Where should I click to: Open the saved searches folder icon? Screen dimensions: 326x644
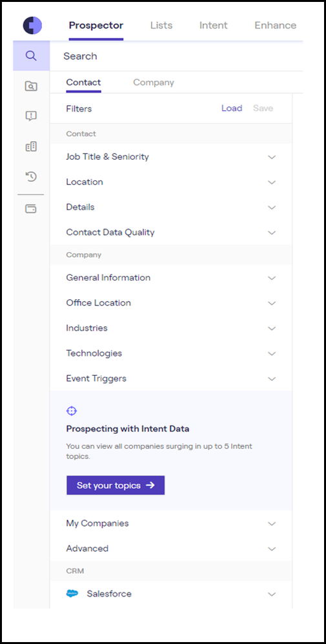(x=31, y=86)
